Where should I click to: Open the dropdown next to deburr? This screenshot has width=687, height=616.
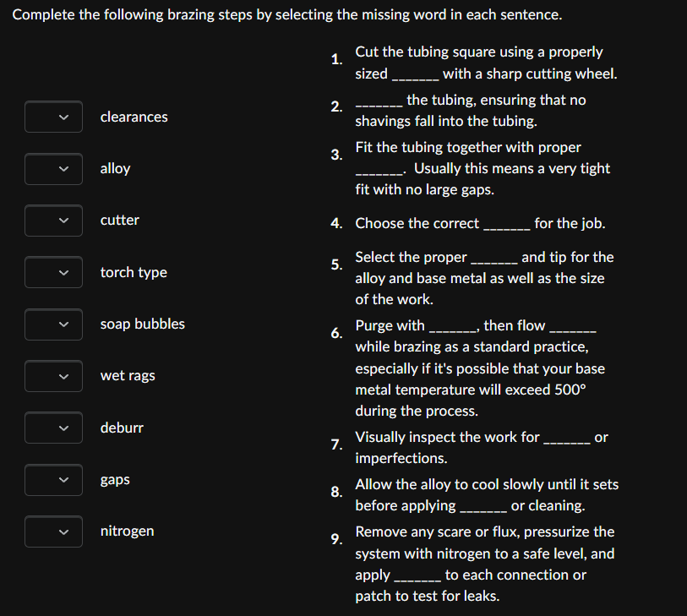[53, 428]
